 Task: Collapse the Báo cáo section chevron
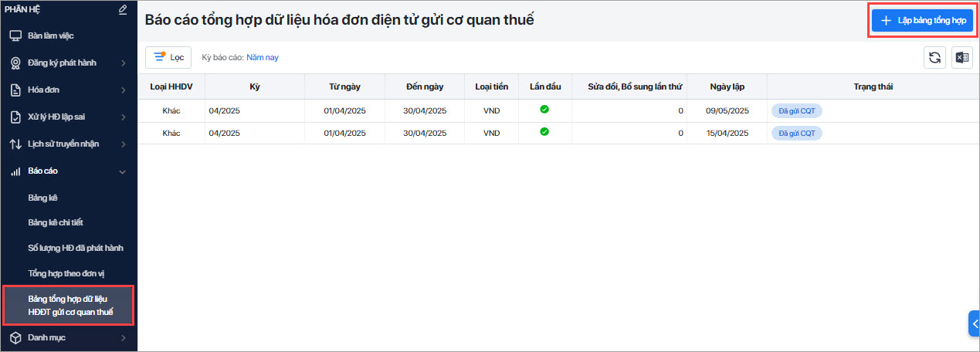point(123,171)
